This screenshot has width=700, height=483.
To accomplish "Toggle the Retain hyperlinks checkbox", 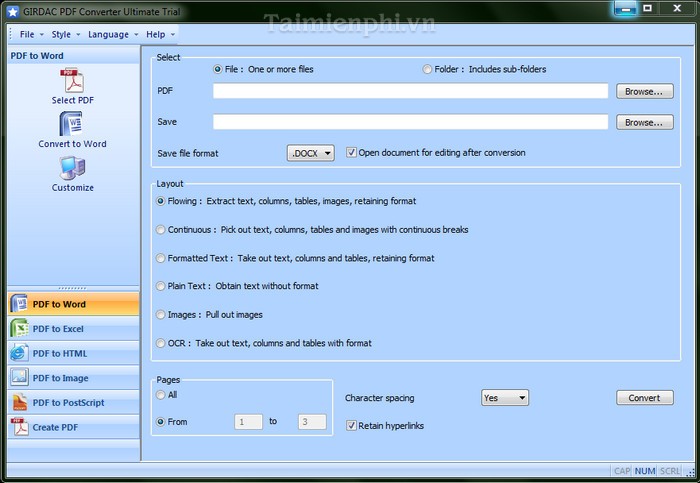I will coord(351,426).
